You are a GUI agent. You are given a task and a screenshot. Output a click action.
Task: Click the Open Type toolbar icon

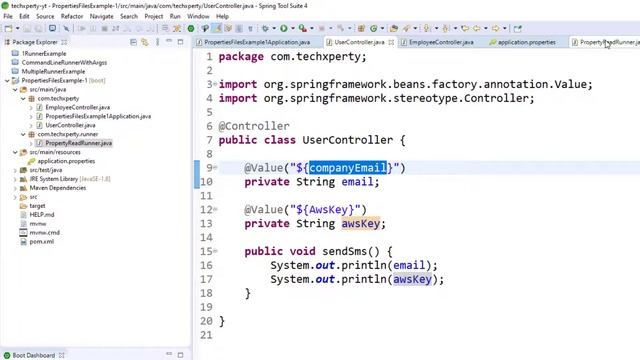tap(394, 29)
